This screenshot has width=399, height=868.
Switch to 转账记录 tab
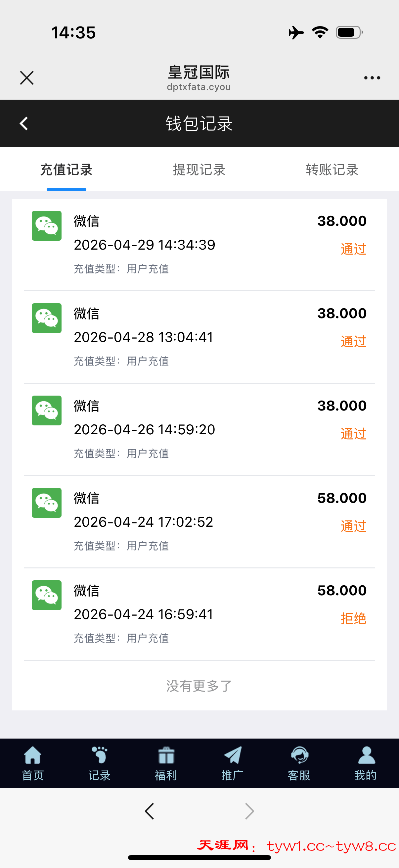pos(332,169)
